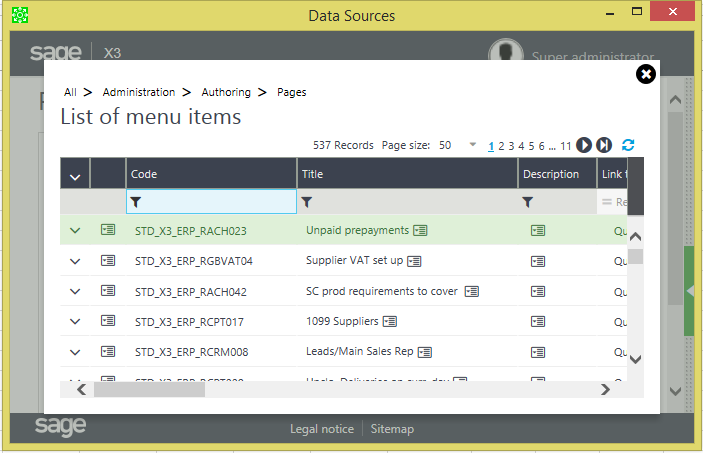Go to page 6
The height and width of the screenshot is (453, 703).
pyautogui.click(x=542, y=146)
